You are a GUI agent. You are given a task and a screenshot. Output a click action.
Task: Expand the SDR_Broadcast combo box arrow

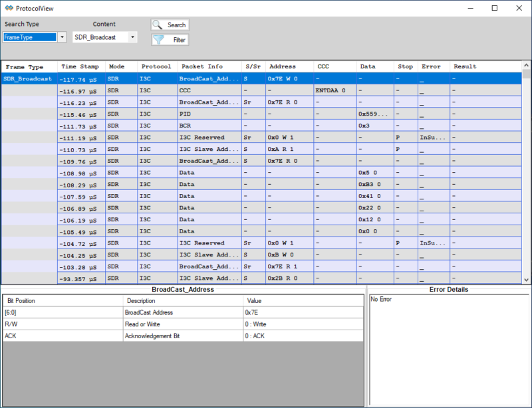(x=132, y=37)
